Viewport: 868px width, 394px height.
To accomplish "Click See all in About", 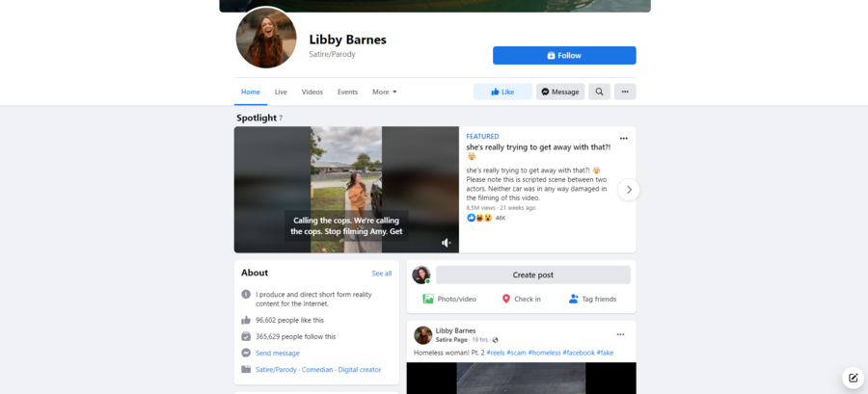I will 381,274.
